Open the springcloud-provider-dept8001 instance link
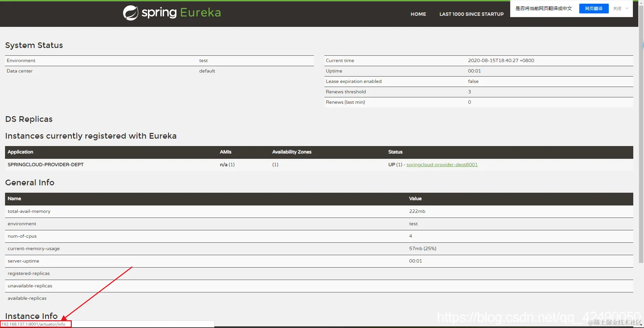 [442, 165]
